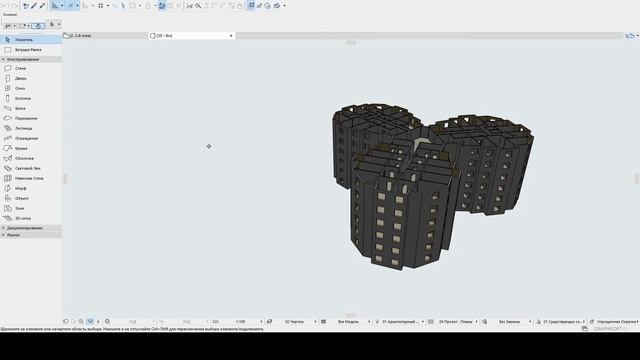Select the Shell (Оболочка) tool
Screen dimensions: 640x360
(x=31, y=158)
